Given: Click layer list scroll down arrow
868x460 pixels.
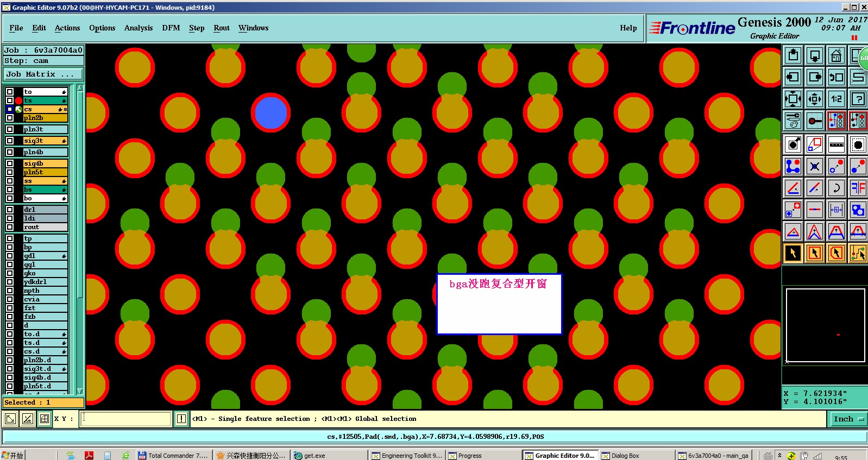Looking at the screenshot, I should pyautogui.click(x=80, y=391).
